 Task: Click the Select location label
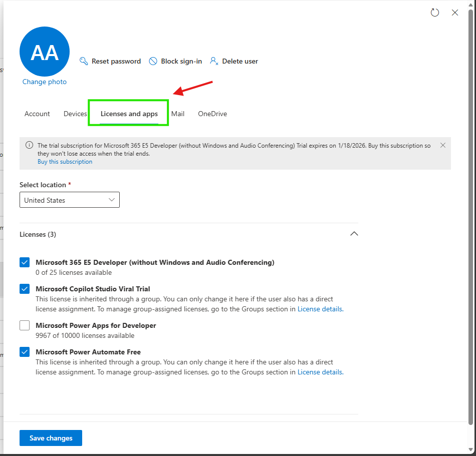click(43, 185)
